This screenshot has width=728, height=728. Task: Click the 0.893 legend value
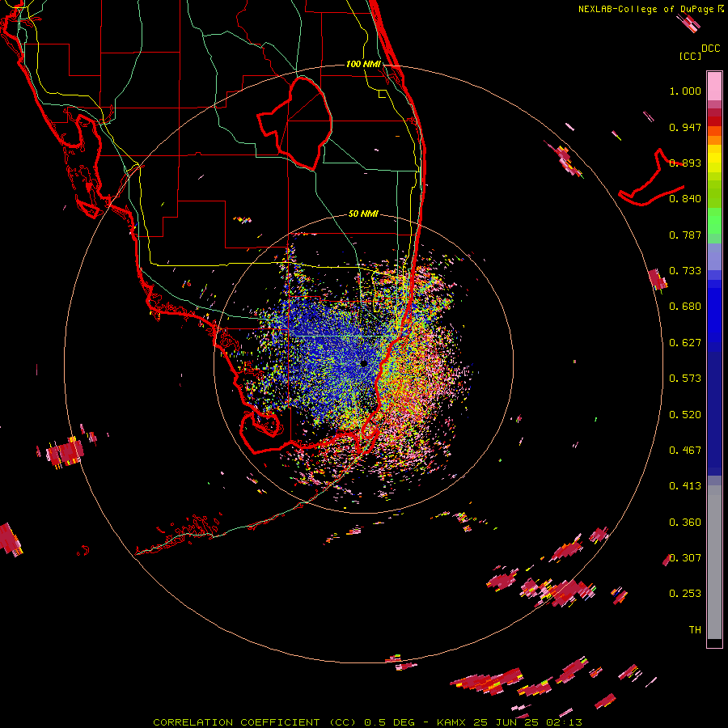pyautogui.click(x=685, y=163)
